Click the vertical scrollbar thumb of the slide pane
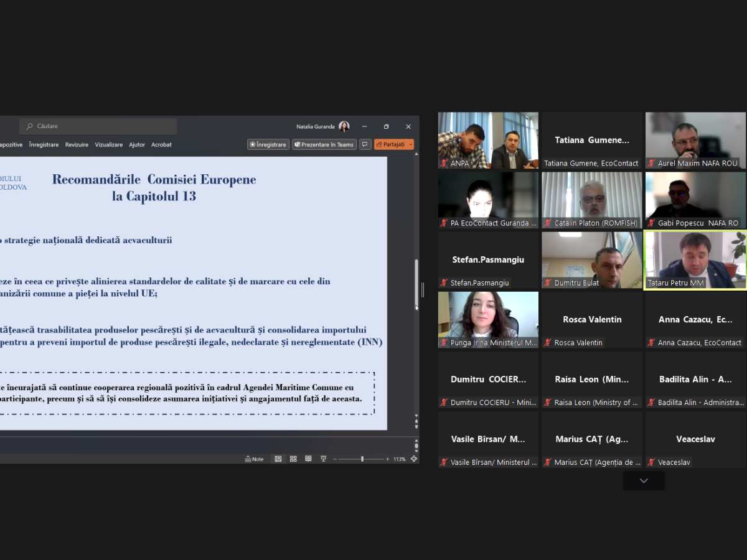 [x=416, y=283]
